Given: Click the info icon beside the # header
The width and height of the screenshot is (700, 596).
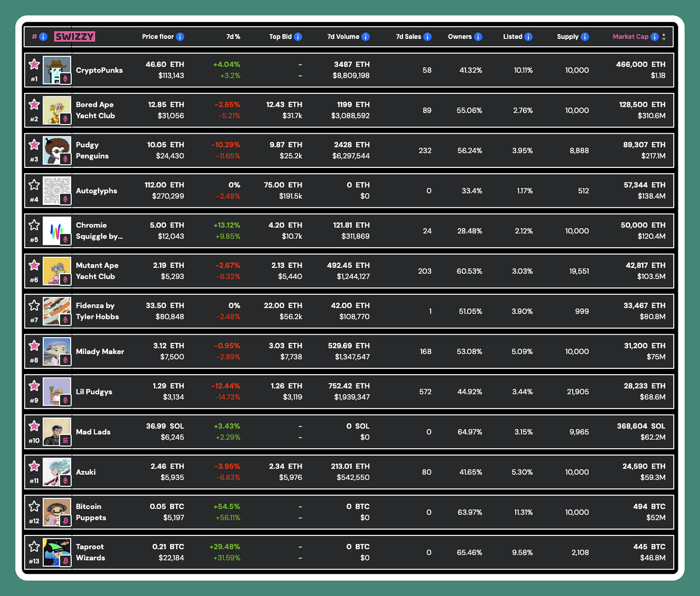Looking at the screenshot, I should pyautogui.click(x=43, y=37).
